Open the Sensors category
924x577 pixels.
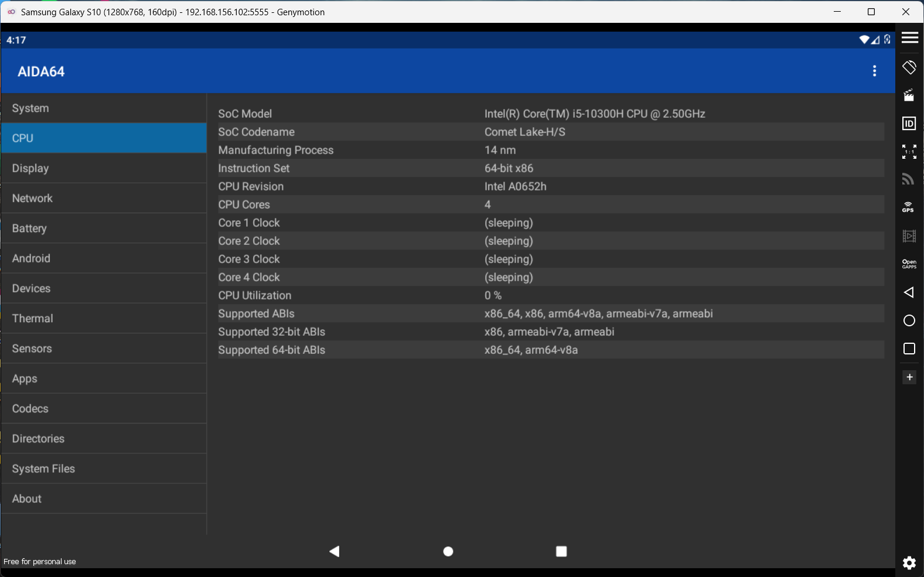pos(104,349)
